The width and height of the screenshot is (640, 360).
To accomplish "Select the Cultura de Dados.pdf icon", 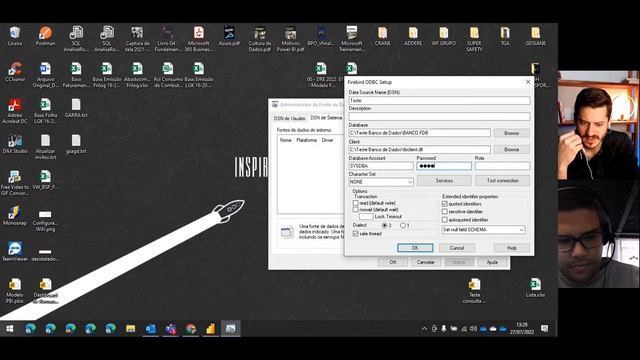I will coord(260,39).
